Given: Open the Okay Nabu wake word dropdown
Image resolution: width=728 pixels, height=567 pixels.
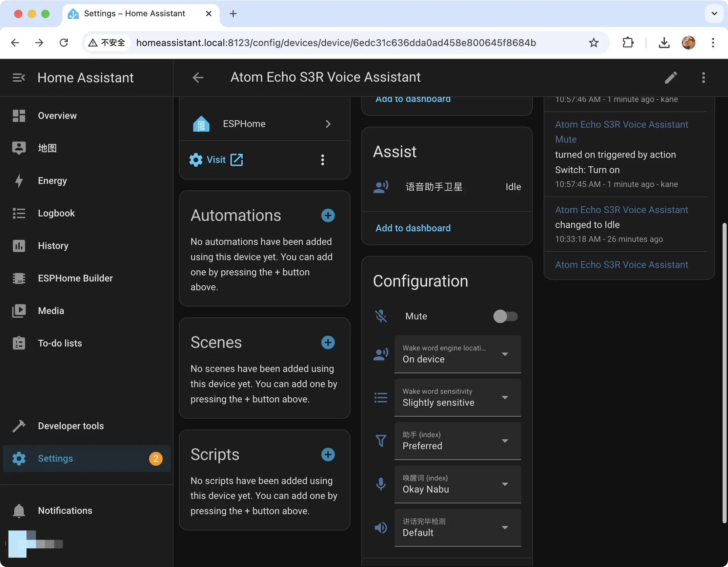Looking at the screenshot, I should pyautogui.click(x=458, y=484).
